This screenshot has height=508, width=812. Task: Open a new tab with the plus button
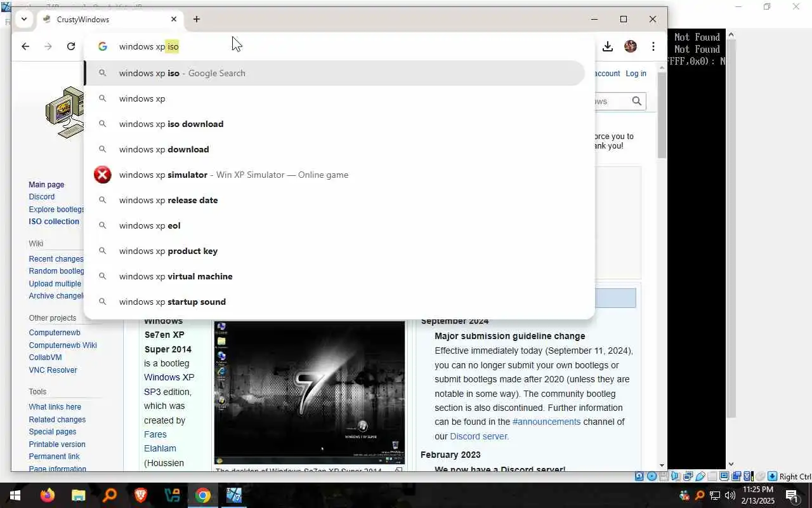tap(197, 19)
